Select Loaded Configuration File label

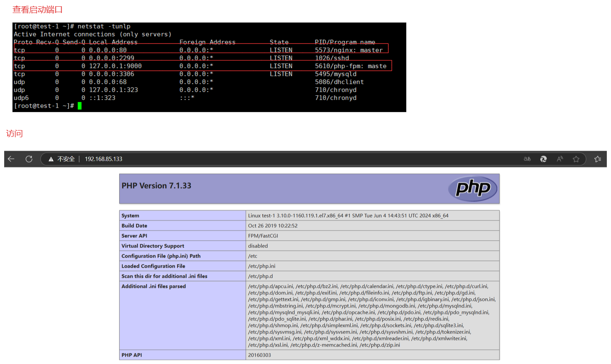[153, 266]
